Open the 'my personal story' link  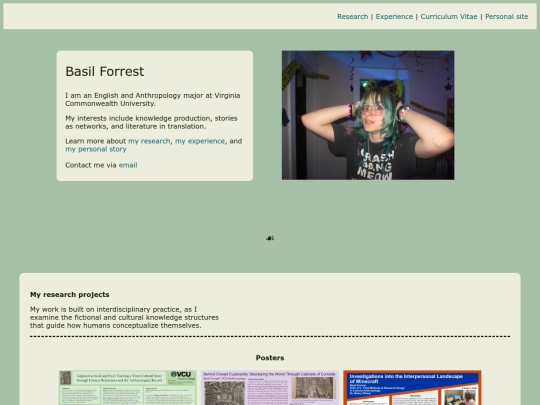(x=96, y=149)
